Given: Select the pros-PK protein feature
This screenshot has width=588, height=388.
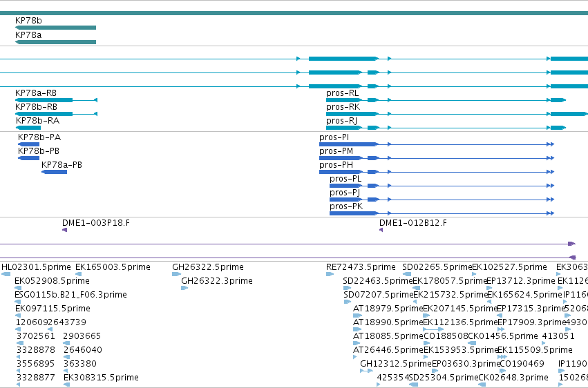Looking at the screenshot, I should (442, 213).
